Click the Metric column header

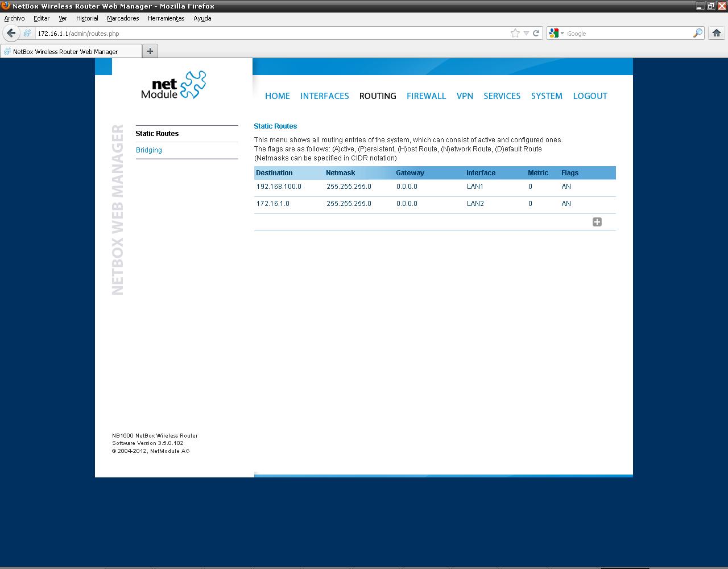click(x=538, y=173)
